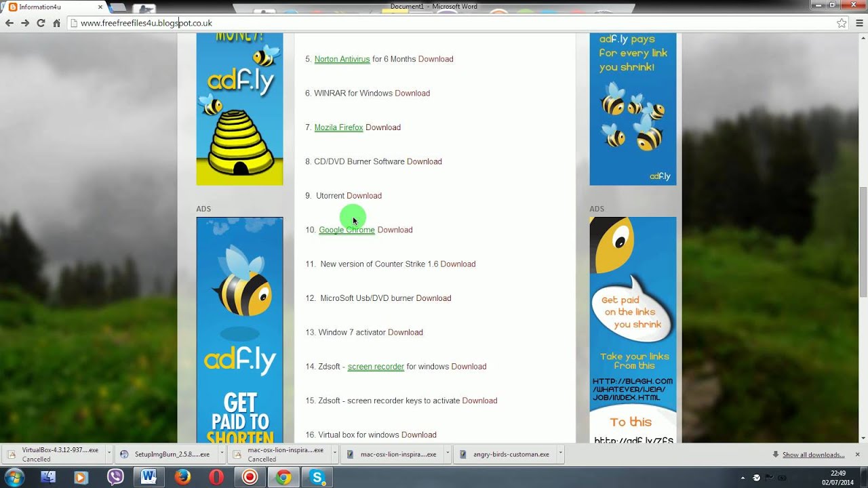Click top-left adf.ly beehive ad banner
Image resolution: width=868 pixels, height=488 pixels.
tap(239, 108)
